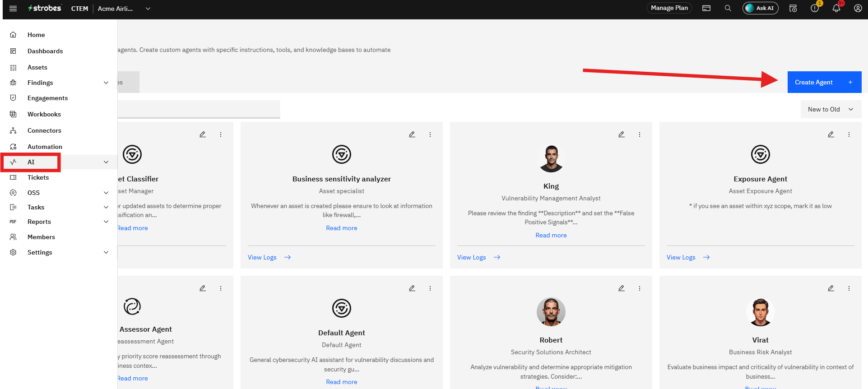Image resolution: width=868 pixels, height=389 pixels.
Task: Open Tickets in sidebar
Action: click(38, 177)
